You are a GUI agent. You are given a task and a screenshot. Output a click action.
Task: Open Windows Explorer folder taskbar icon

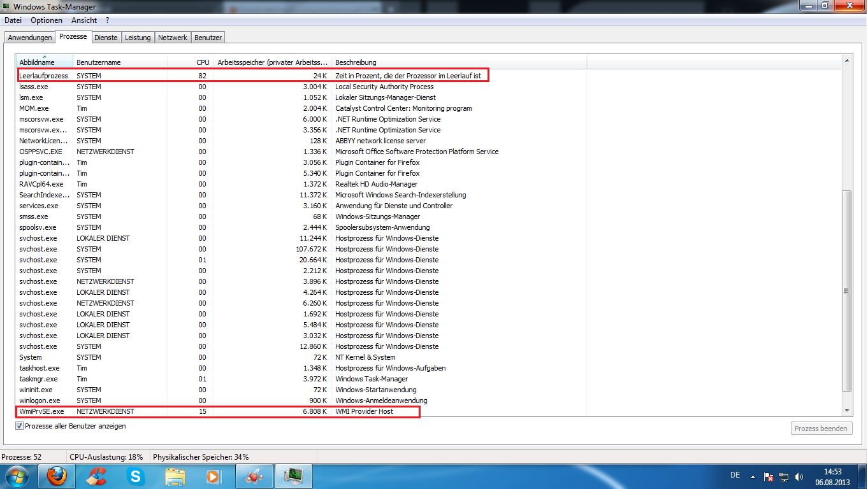(175, 476)
